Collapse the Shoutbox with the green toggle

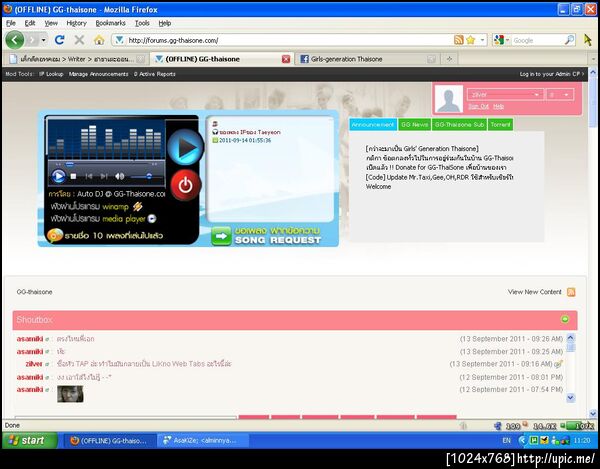coord(565,319)
